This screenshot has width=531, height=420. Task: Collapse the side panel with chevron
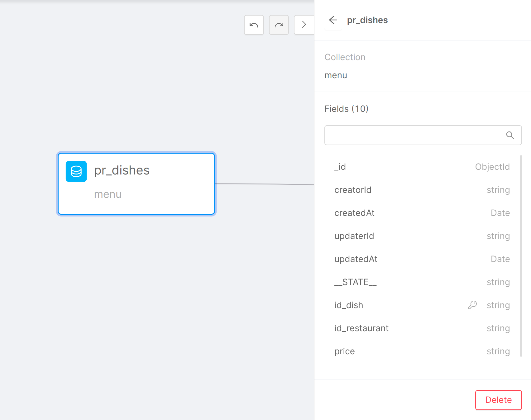304,25
